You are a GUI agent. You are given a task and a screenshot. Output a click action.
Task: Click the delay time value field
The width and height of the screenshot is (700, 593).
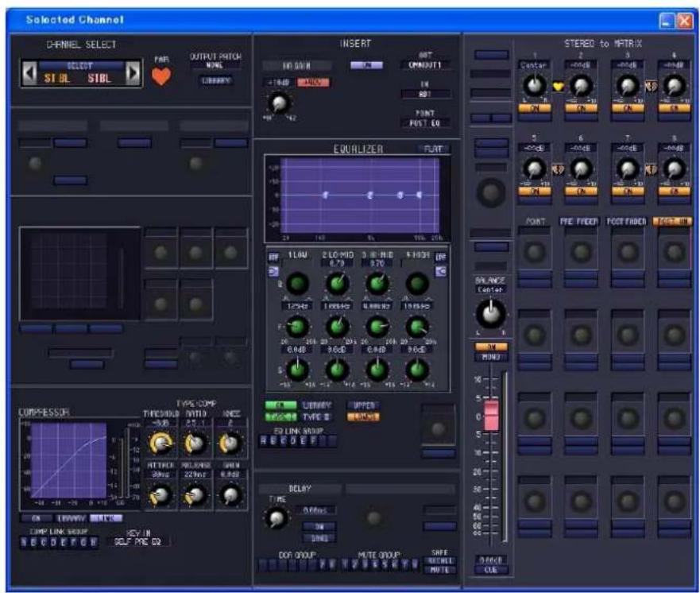[315, 510]
